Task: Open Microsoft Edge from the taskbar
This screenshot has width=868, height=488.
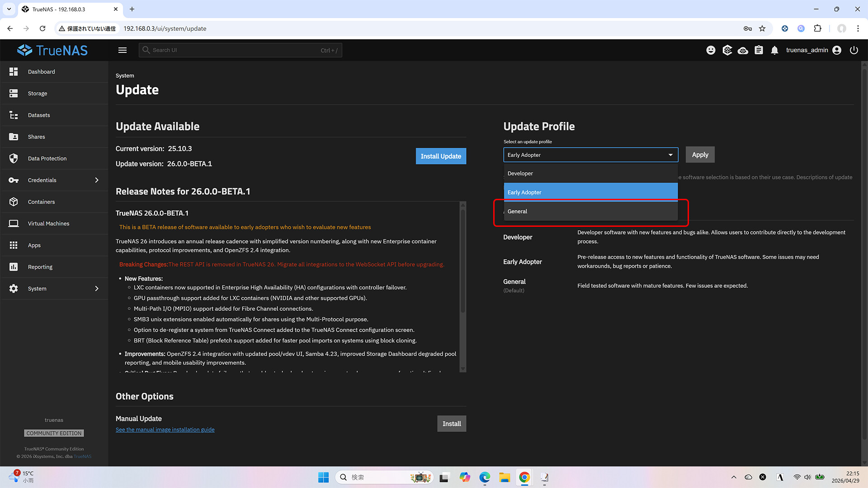Action: 485,477
